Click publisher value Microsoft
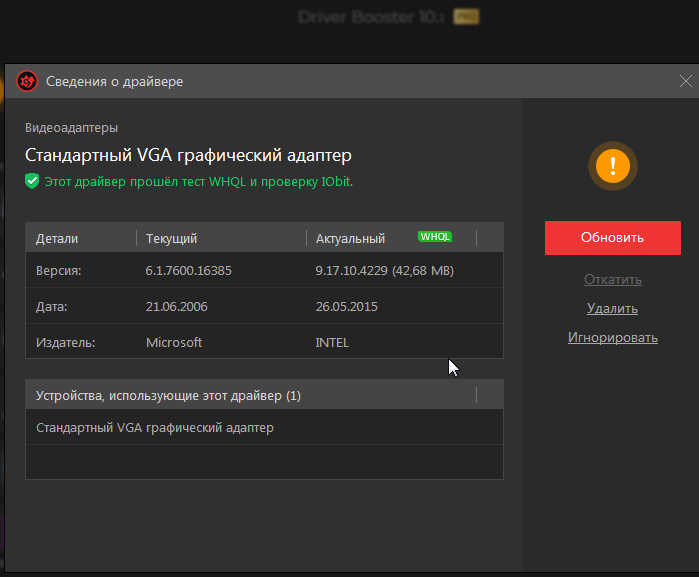Image resolution: width=699 pixels, height=577 pixels. point(174,342)
